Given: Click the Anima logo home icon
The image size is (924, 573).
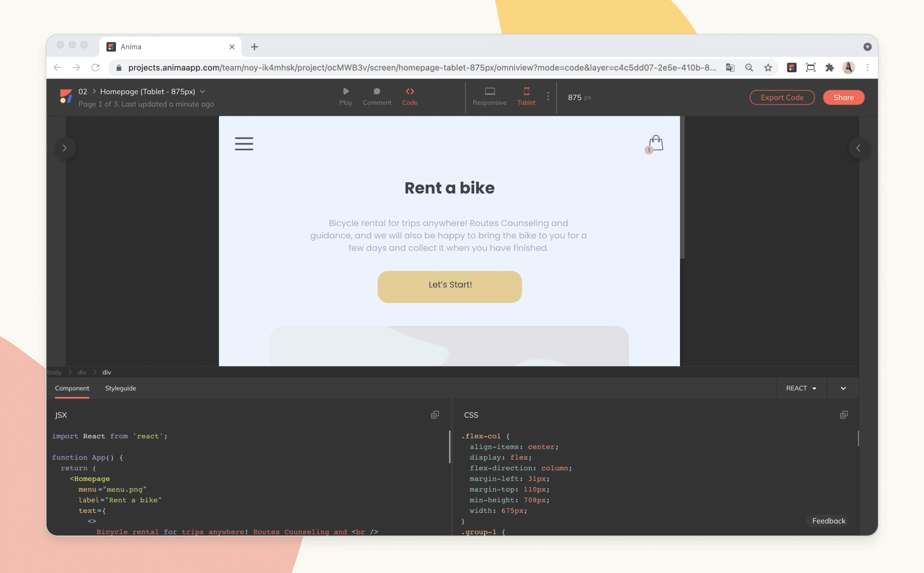Looking at the screenshot, I should coord(66,96).
